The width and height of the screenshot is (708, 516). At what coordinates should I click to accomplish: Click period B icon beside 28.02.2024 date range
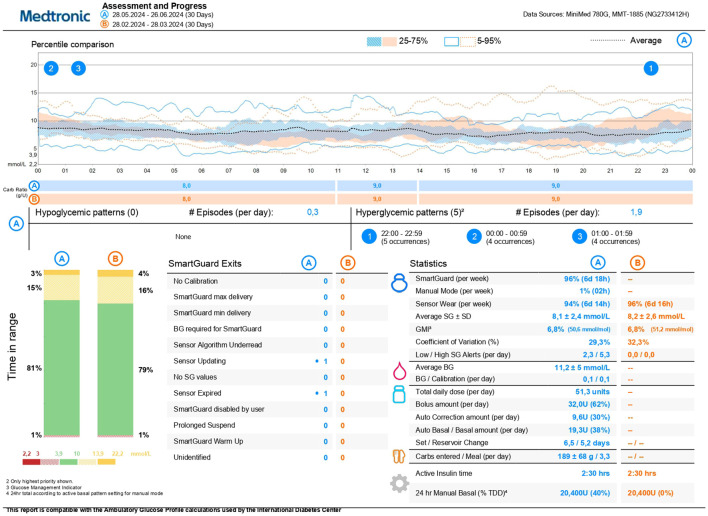point(107,24)
